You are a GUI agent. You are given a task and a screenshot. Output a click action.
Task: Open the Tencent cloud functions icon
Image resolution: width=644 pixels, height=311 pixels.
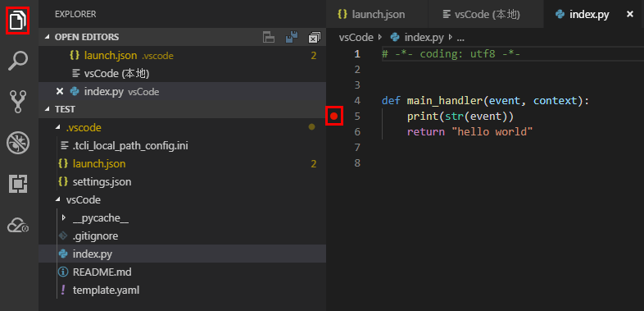click(x=18, y=226)
